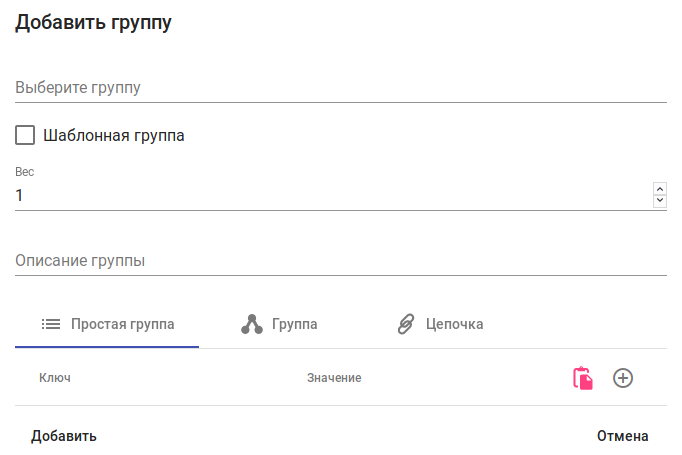Open the Цепочка tab
This screenshot has height=455, width=682.
click(x=454, y=324)
